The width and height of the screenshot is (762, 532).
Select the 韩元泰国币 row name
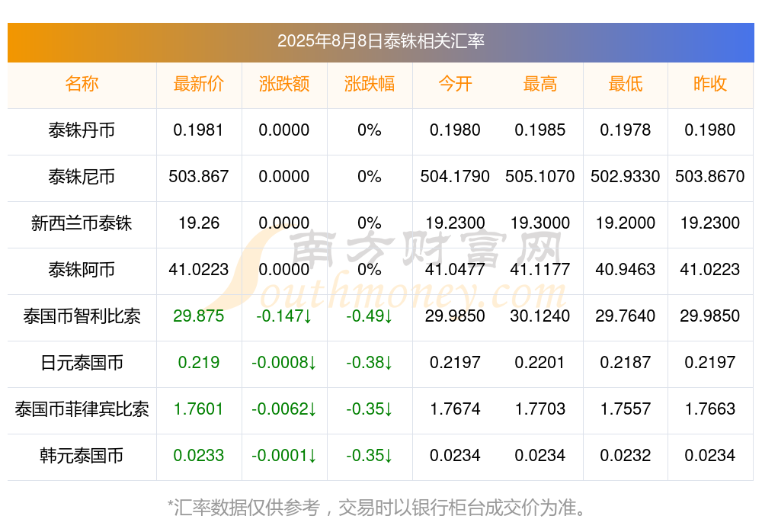tap(82, 456)
